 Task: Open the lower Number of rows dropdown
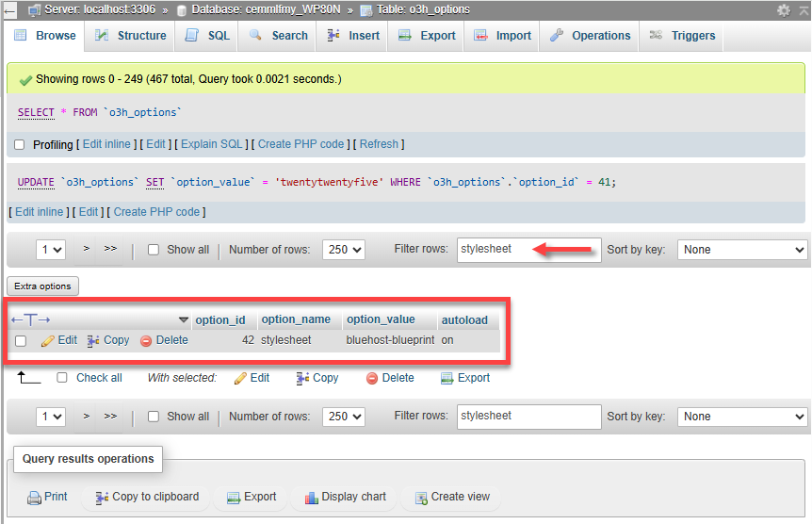tap(344, 417)
